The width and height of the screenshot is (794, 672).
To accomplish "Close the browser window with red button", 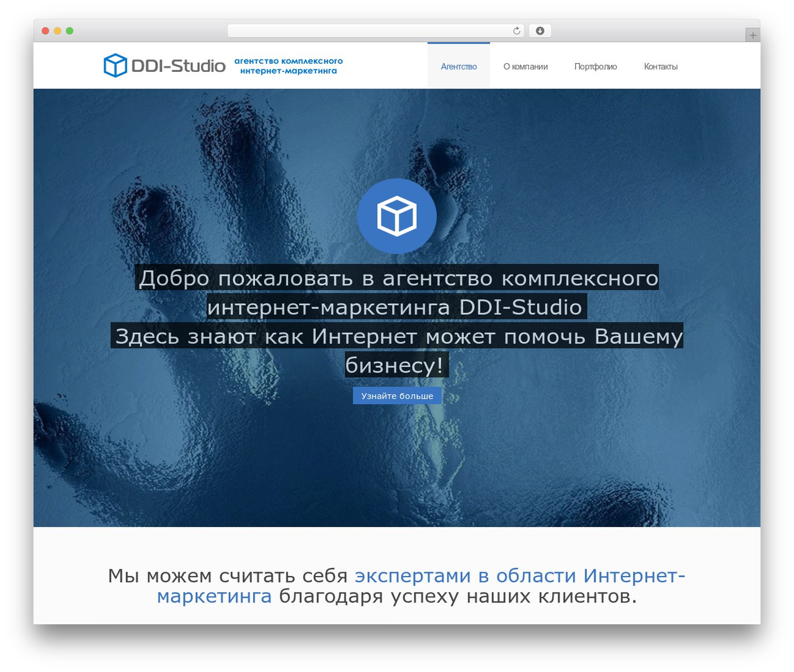I will tap(45, 31).
